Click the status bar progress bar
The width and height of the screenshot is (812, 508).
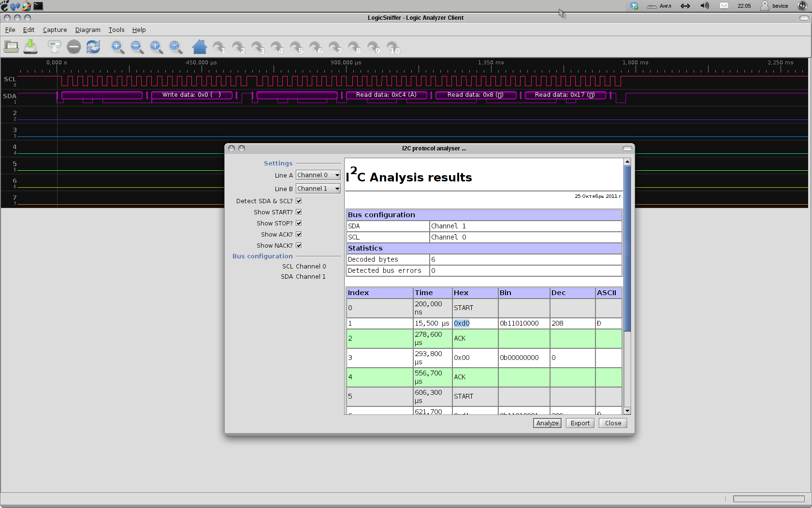pyautogui.click(x=768, y=499)
